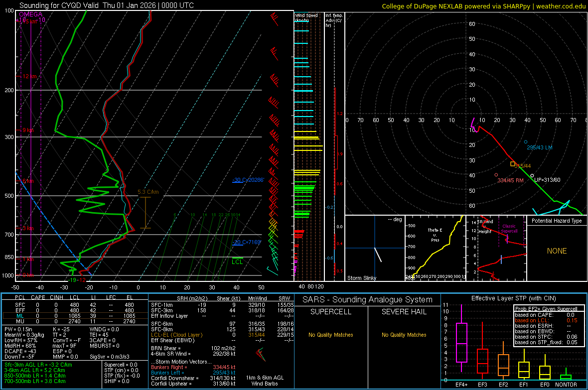Click the PW = 0.15in value
This screenshot has height=390, width=588.
point(23,329)
